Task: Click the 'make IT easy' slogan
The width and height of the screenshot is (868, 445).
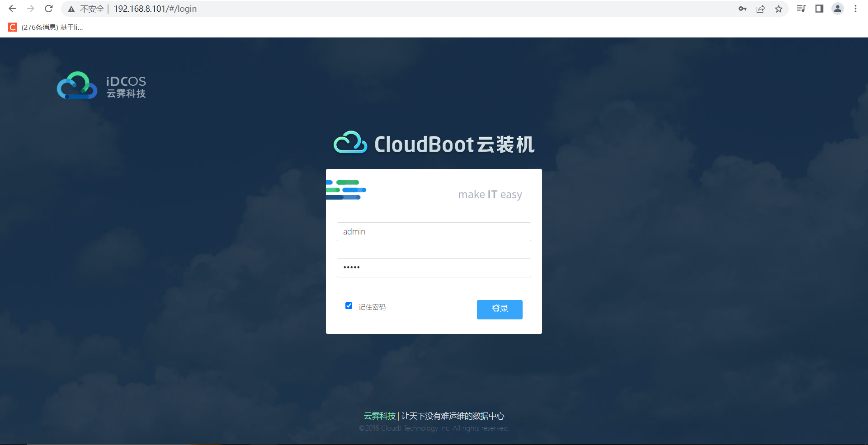Action: coord(490,195)
